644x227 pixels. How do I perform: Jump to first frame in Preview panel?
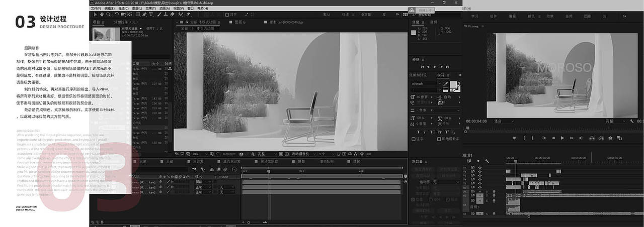pos(422,67)
